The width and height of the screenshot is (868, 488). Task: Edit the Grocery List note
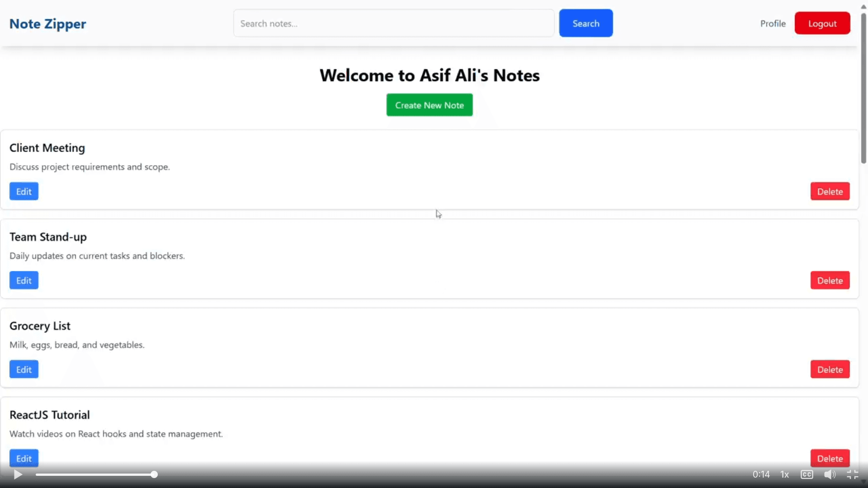click(24, 369)
